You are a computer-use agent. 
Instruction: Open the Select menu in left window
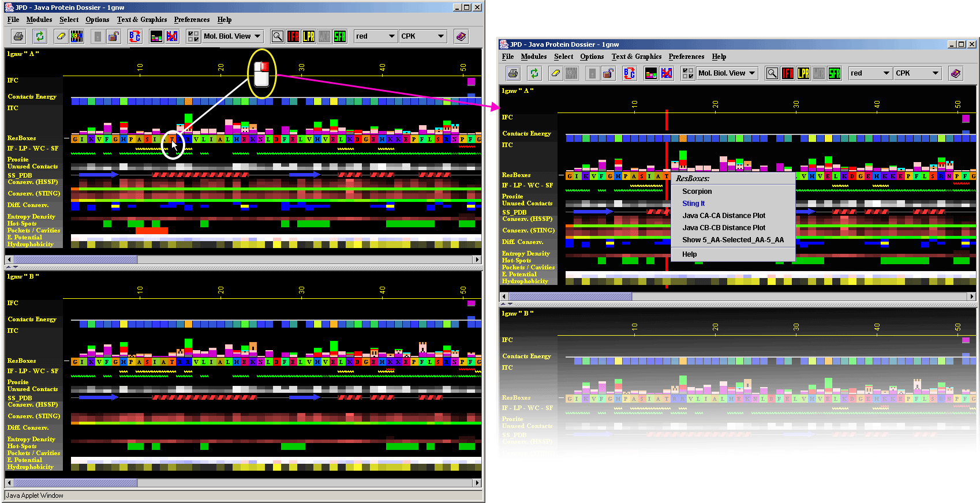pyautogui.click(x=69, y=20)
